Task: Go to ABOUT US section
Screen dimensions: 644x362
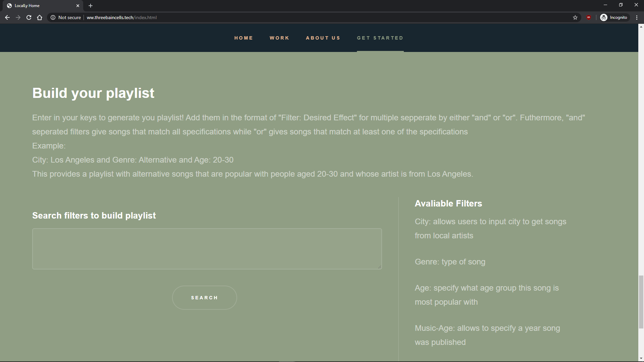Action: click(x=323, y=38)
